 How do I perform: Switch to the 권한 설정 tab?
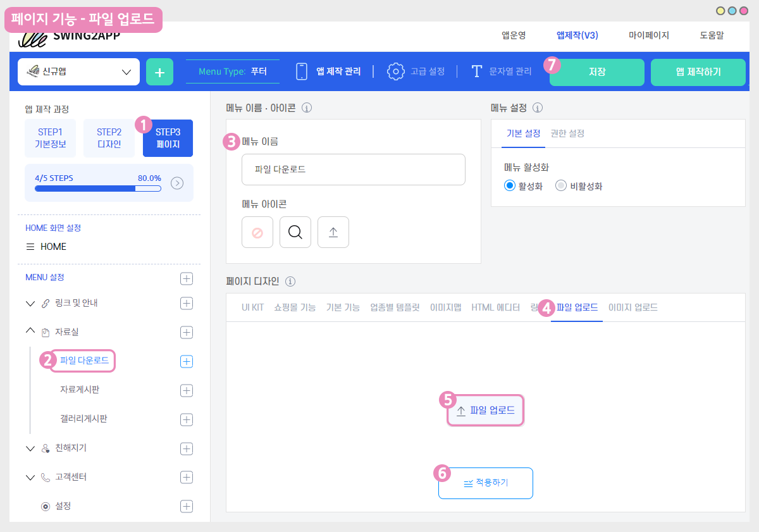click(x=567, y=133)
